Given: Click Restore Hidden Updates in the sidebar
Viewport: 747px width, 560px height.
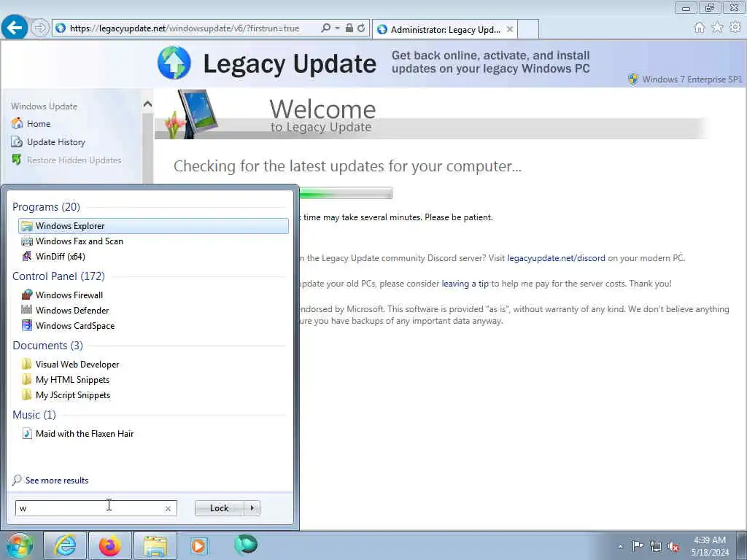Looking at the screenshot, I should tap(74, 160).
